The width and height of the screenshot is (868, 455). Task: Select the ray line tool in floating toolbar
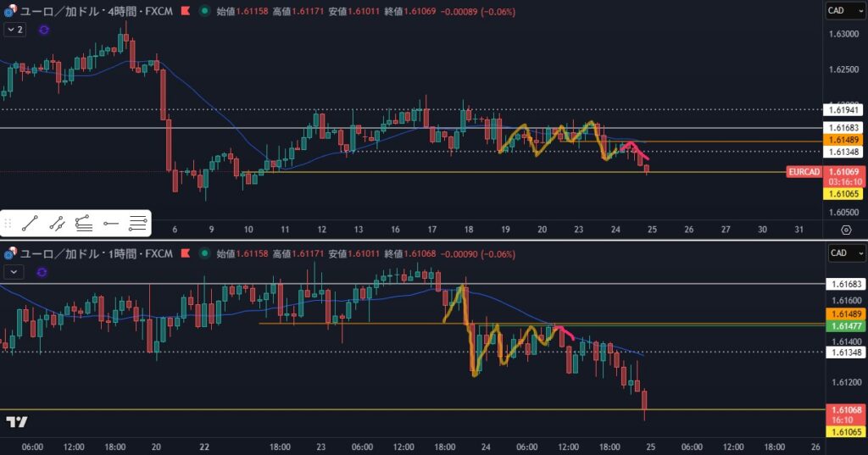57,224
